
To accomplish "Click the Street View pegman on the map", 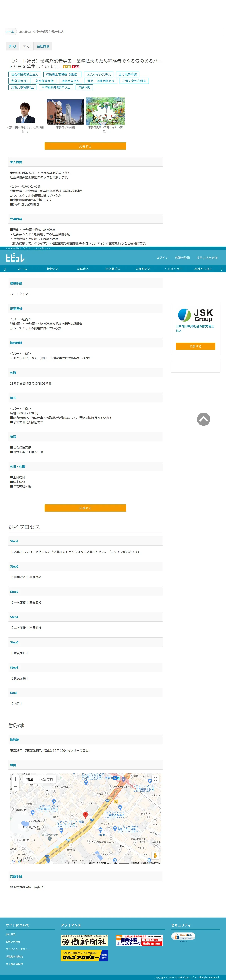I will click(x=155, y=856).
